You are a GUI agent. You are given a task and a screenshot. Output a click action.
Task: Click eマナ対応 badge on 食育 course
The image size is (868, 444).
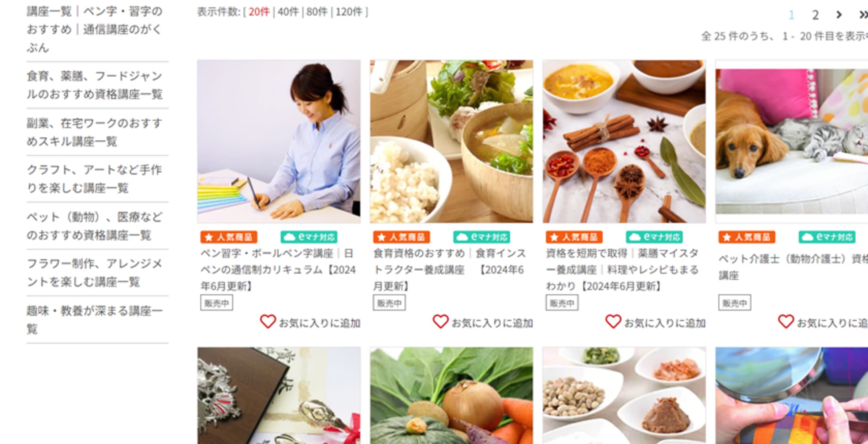pyautogui.click(x=481, y=237)
